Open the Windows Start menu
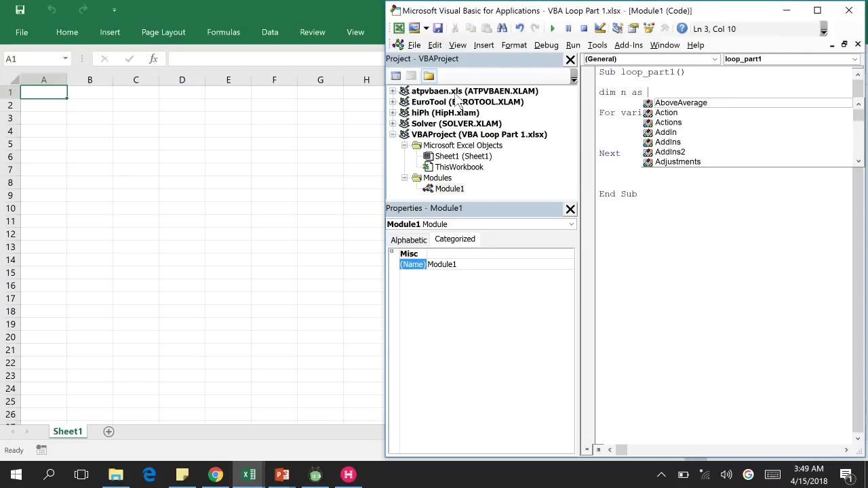868x488 pixels. [x=16, y=474]
